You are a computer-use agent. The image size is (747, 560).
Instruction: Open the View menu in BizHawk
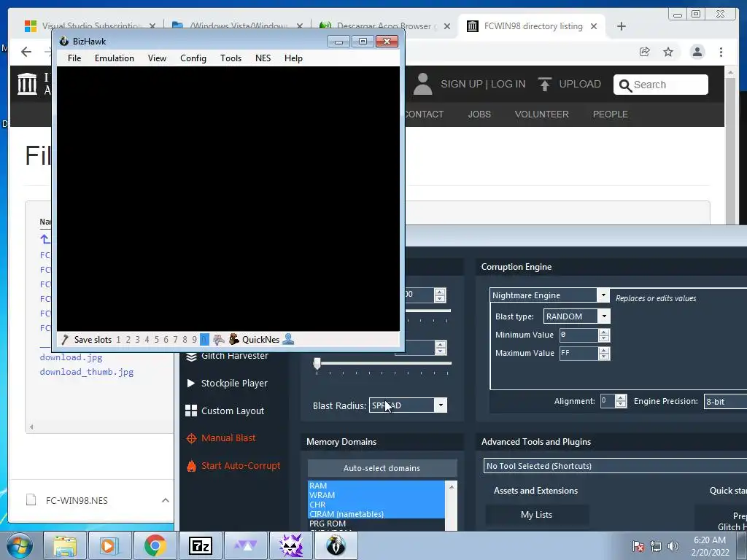157,58
